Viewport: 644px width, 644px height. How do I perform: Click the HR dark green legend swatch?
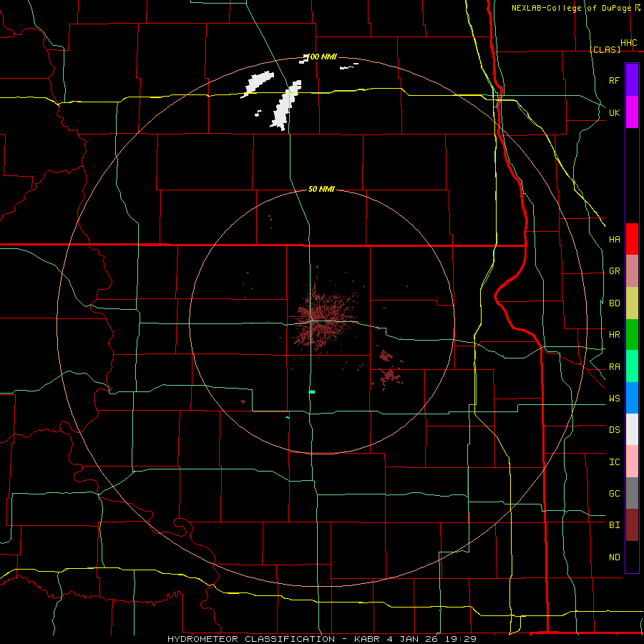click(x=632, y=335)
